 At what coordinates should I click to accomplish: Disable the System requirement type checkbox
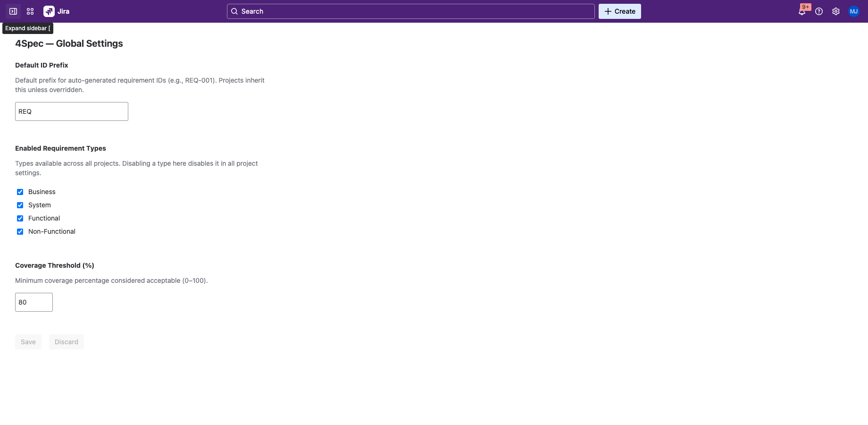pyautogui.click(x=20, y=205)
